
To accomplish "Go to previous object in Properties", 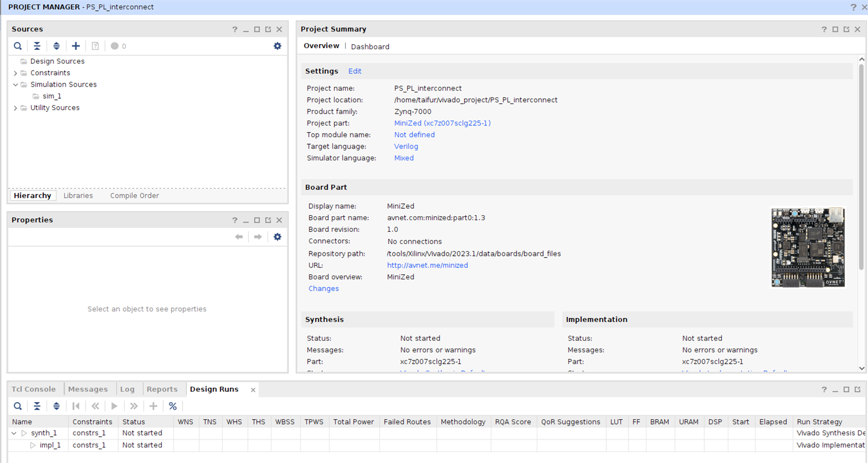I will click(239, 236).
